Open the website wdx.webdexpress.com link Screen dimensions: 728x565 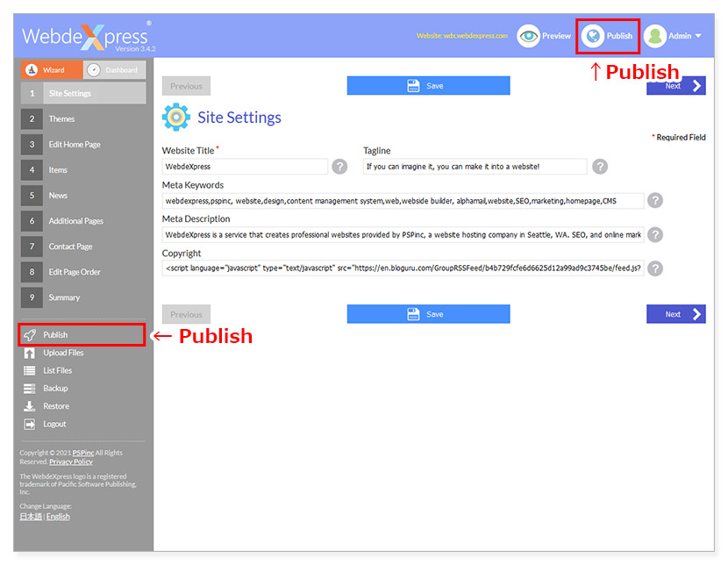[x=462, y=36]
